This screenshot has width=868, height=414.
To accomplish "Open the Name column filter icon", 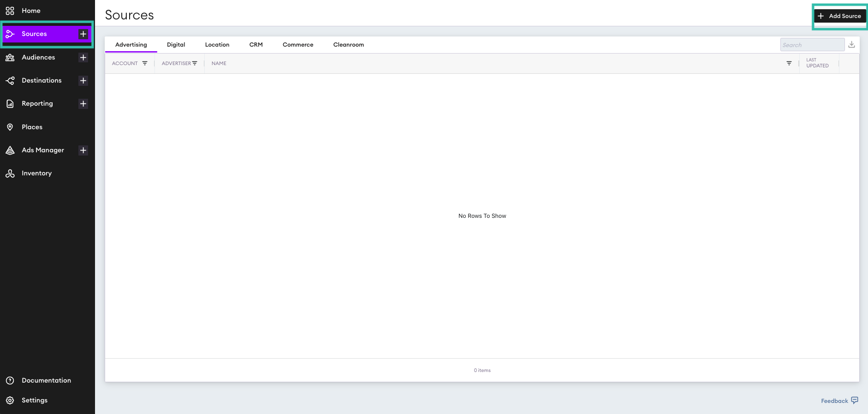I will point(789,63).
